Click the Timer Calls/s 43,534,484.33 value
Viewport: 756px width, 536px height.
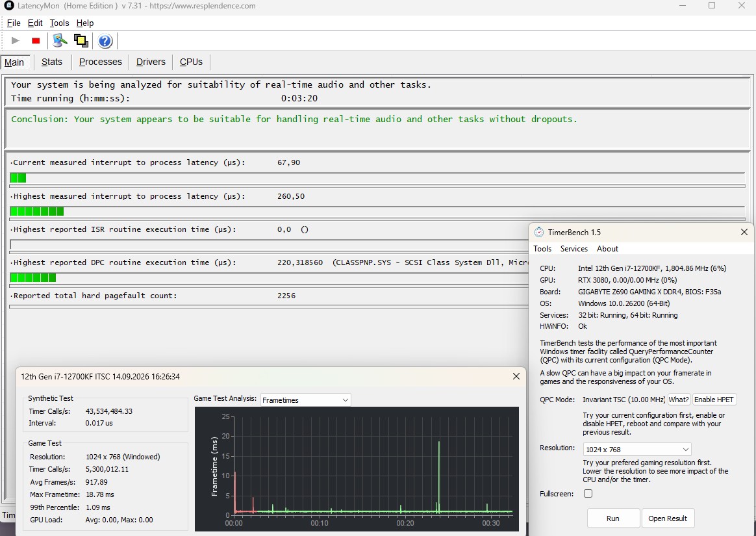point(109,411)
